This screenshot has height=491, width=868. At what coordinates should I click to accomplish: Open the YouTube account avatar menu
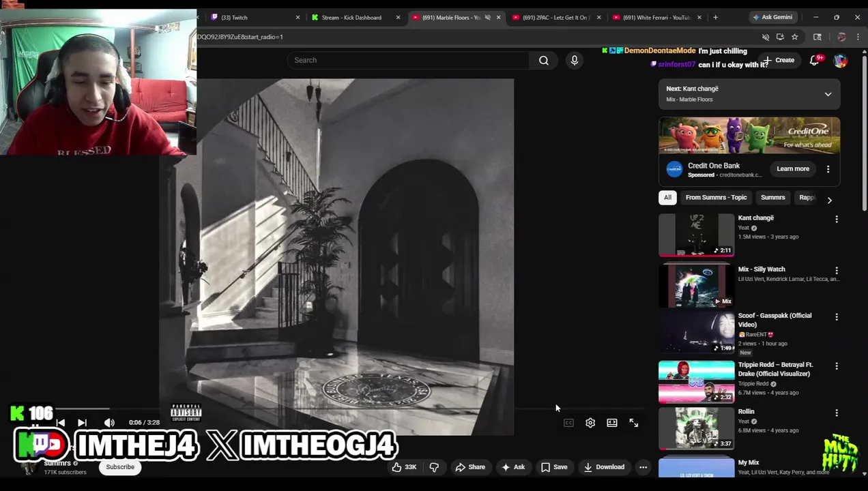coord(840,60)
